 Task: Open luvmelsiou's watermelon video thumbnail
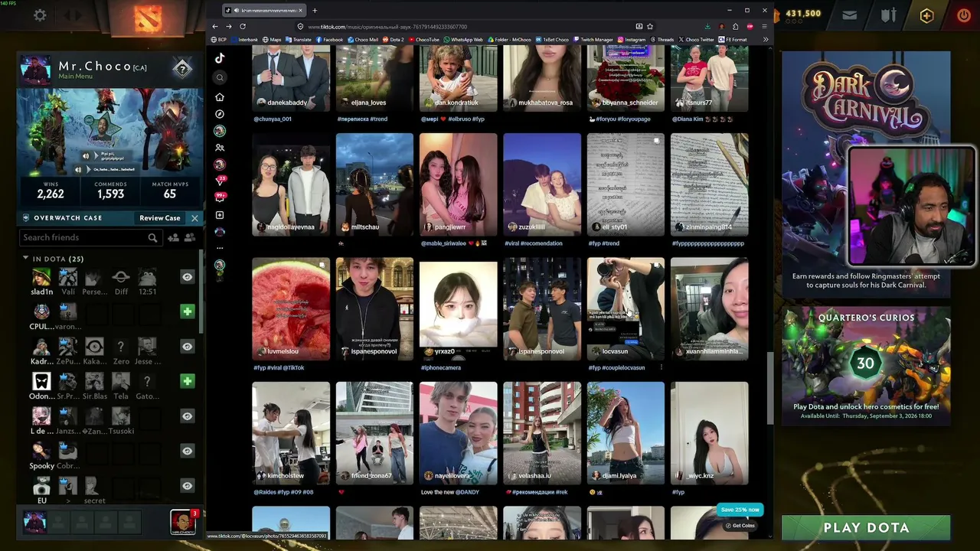click(291, 308)
